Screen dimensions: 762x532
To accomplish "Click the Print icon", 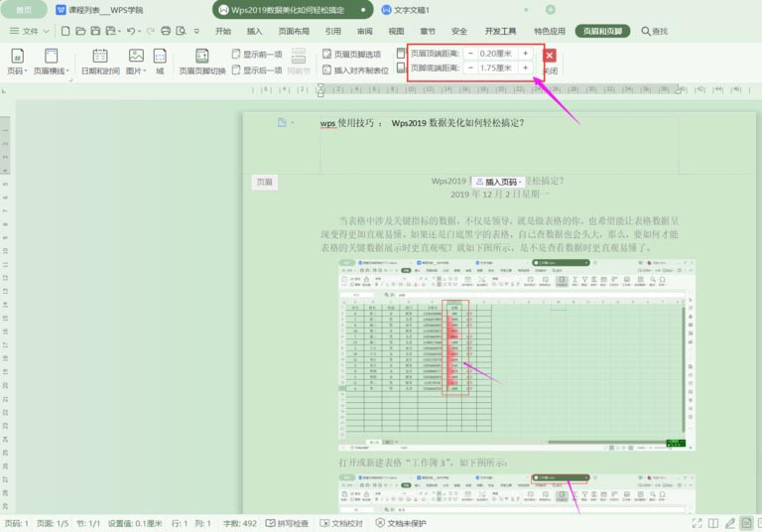I will (166, 31).
